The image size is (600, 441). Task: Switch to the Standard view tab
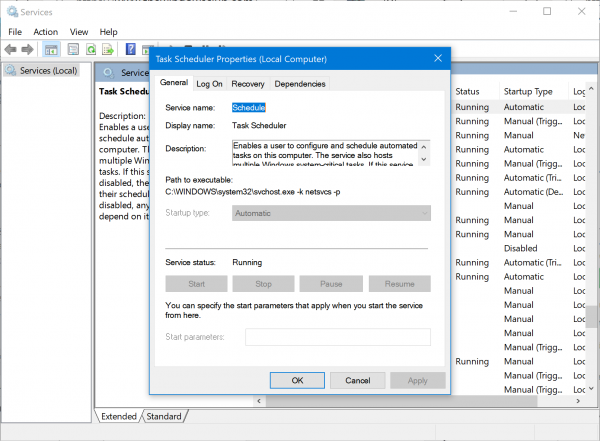(164, 416)
